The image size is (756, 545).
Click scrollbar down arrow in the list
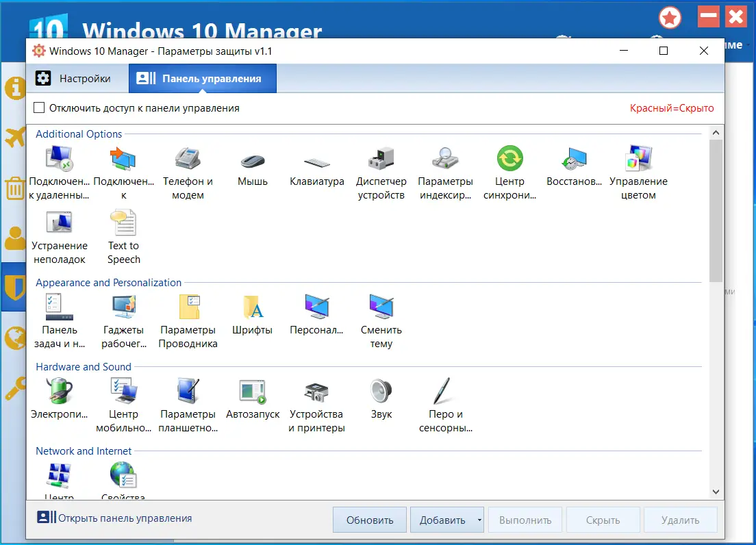pos(716,492)
